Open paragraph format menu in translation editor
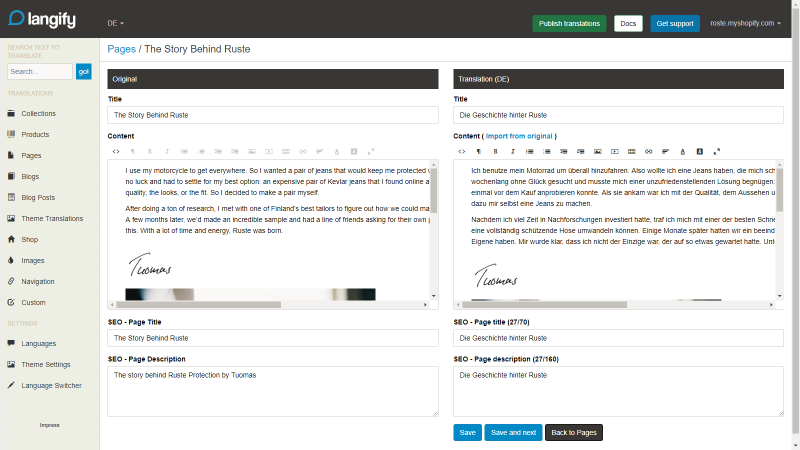 pos(479,152)
